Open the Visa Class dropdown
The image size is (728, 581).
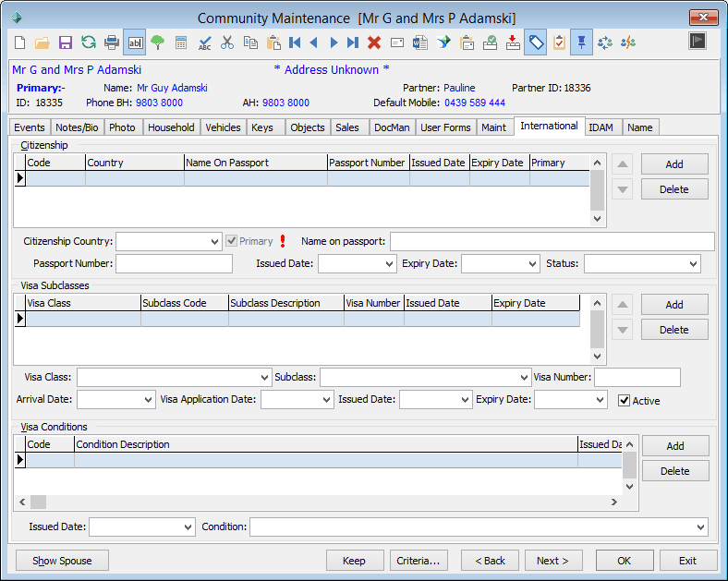click(264, 377)
